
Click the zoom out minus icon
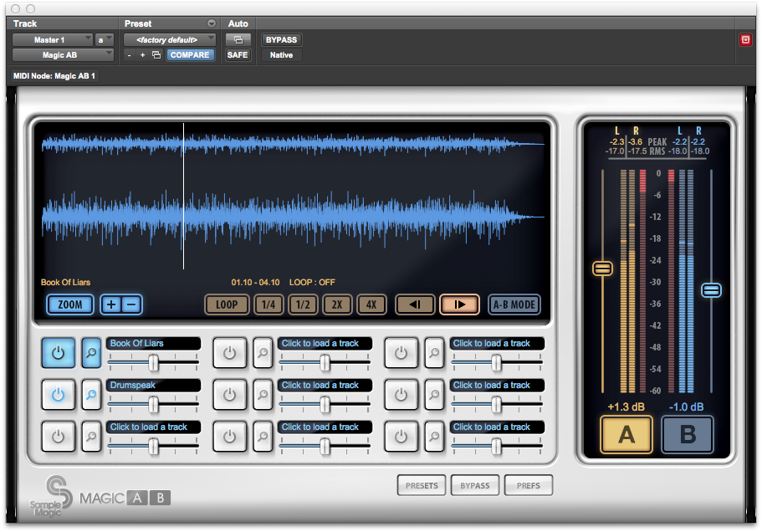tap(131, 304)
